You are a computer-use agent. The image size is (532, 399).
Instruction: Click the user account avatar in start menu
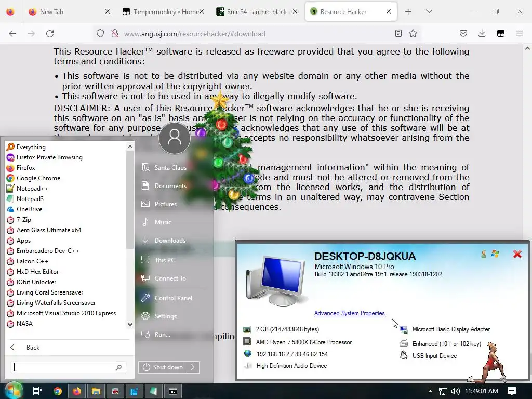(x=175, y=138)
